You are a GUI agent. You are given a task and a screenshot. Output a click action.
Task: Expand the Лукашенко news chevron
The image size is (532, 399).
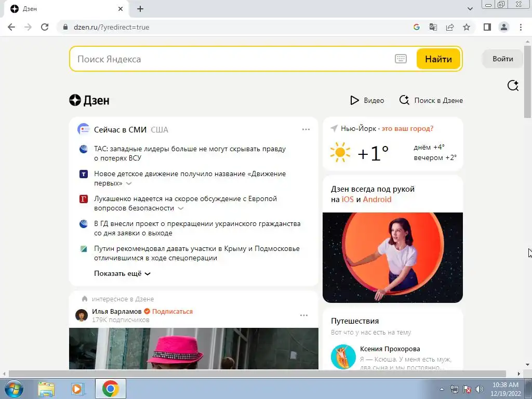click(181, 208)
